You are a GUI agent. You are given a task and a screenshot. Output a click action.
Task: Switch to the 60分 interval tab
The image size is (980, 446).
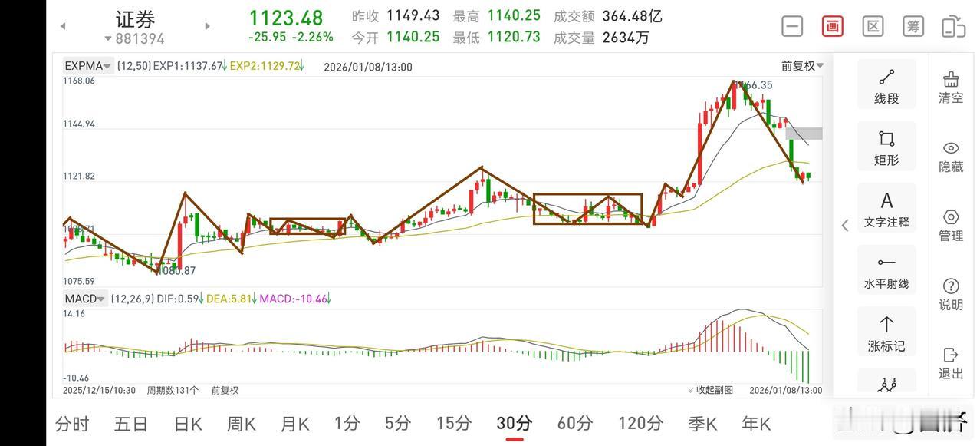574,423
